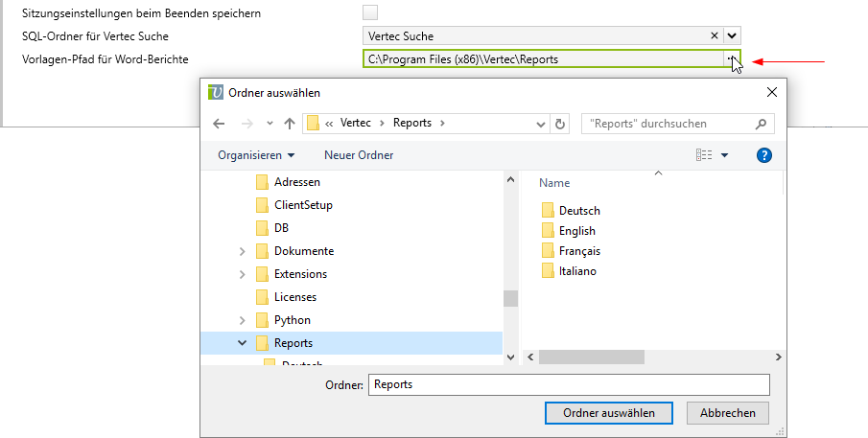
Task: Collapse the Reports folder tree node
Action: tap(242, 343)
